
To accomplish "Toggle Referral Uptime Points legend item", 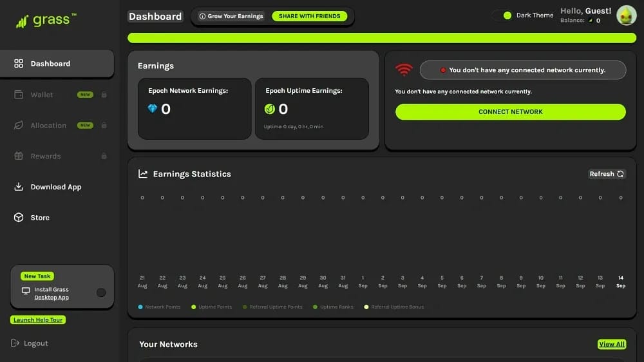I will click(x=272, y=307).
